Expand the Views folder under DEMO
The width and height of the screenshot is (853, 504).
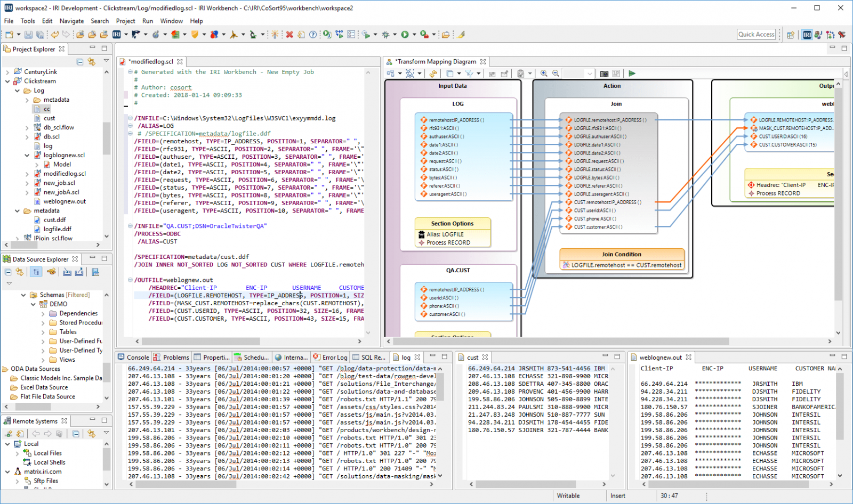[43, 360]
